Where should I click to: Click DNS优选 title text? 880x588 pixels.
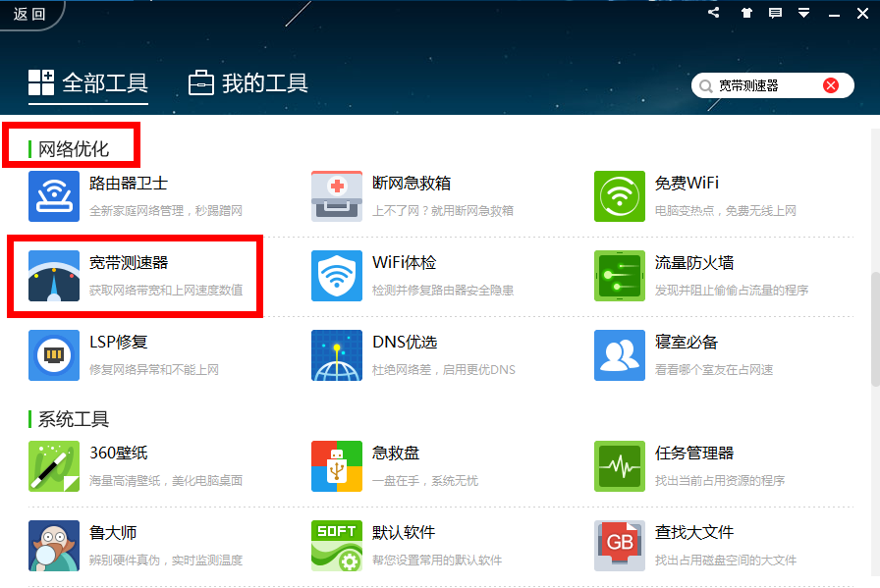405,343
